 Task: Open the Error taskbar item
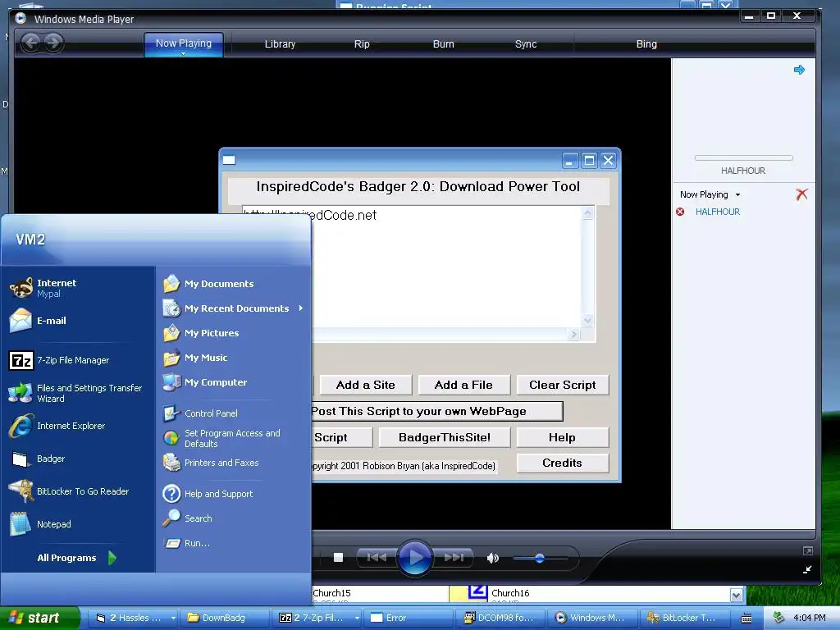tap(410, 619)
